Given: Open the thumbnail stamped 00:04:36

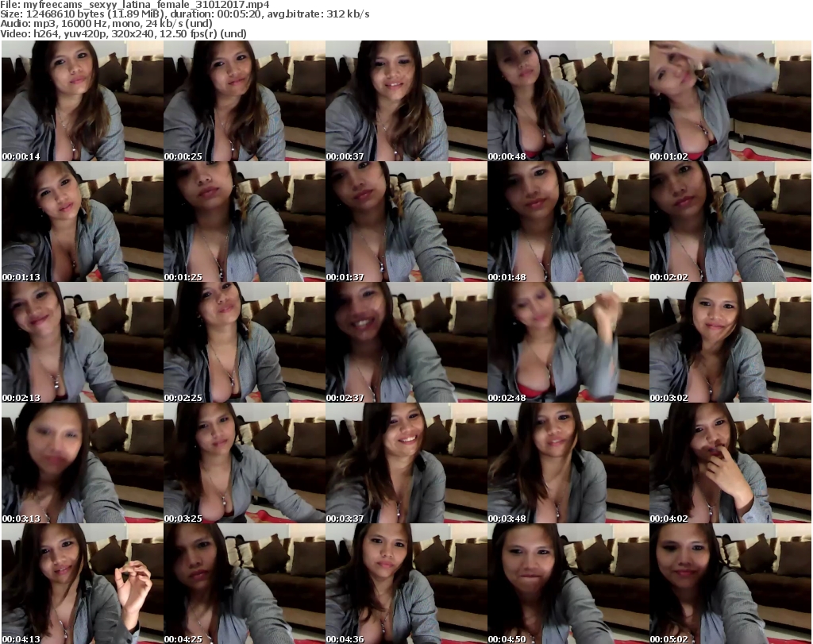Looking at the screenshot, I should tap(406, 584).
